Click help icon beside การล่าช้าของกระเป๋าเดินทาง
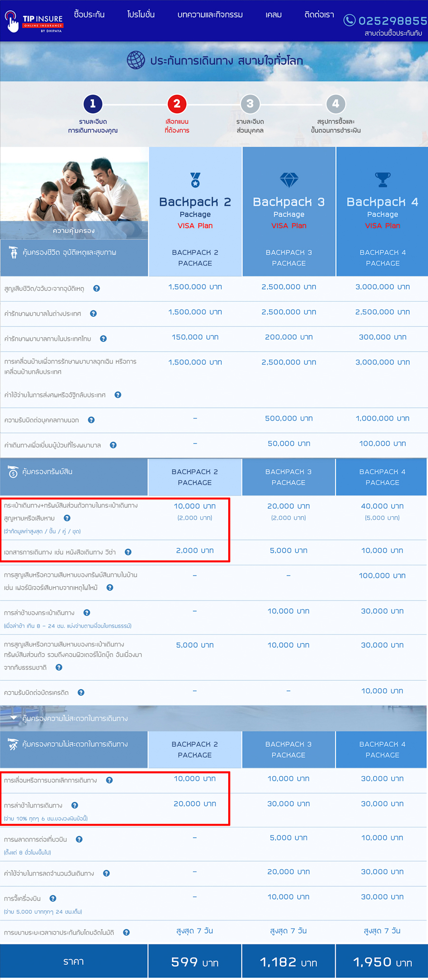Image resolution: width=428 pixels, height=980 pixels. pyautogui.click(x=87, y=613)
